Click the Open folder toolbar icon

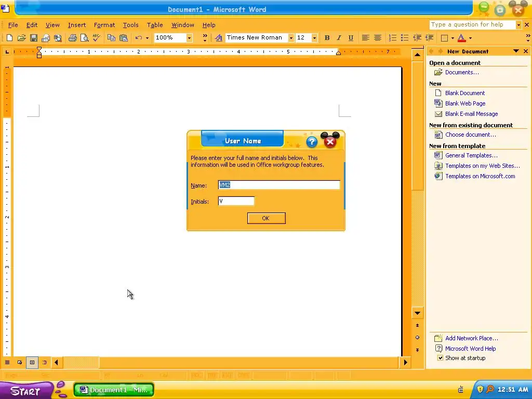click(21, 37)
